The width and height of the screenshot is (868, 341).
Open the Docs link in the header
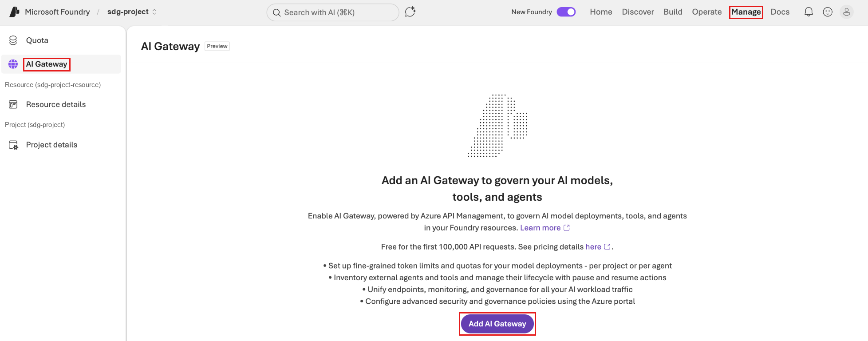coord(780,12)
